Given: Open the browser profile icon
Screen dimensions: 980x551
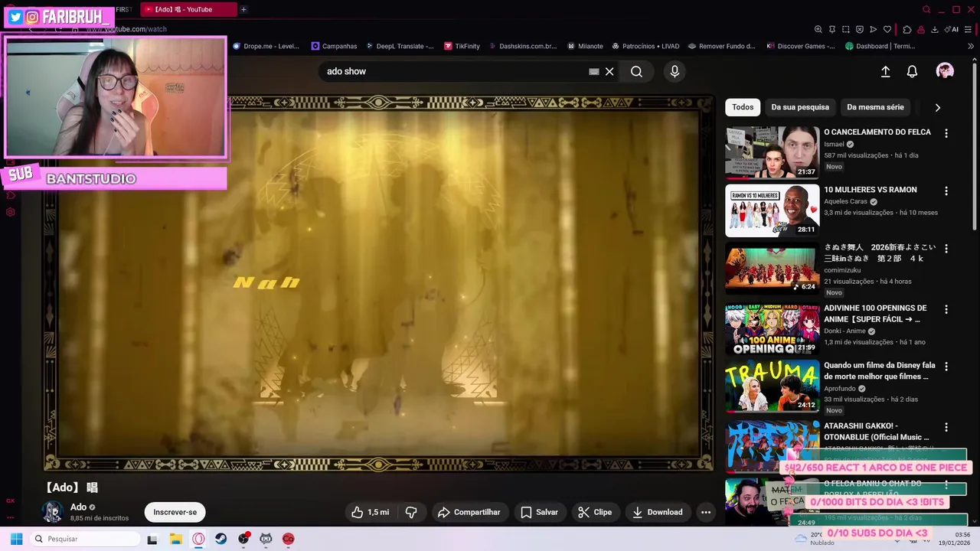Looking at the screenshot, I should (921, 29).
